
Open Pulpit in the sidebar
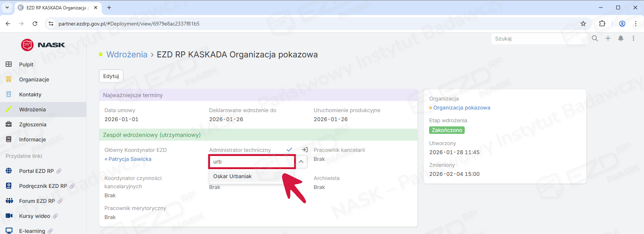click(26, 64)
